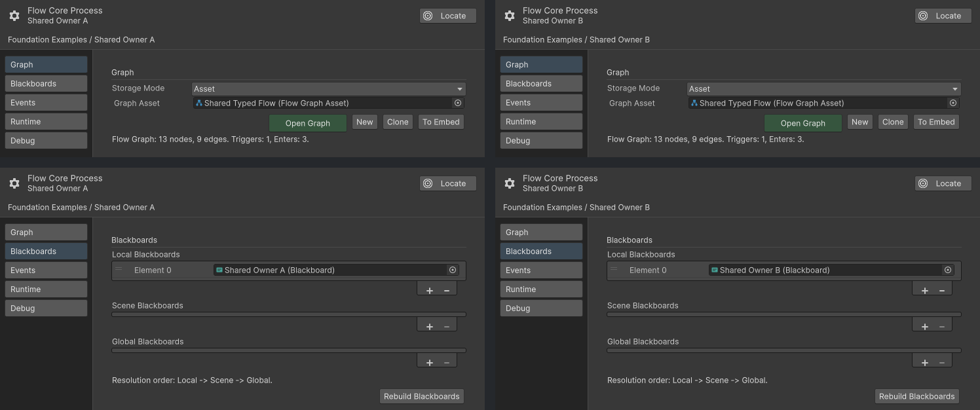Screen dimensions: 980x410
Task: Click To Embed button in Shared Owner B panel
Action: pos(936,122)
